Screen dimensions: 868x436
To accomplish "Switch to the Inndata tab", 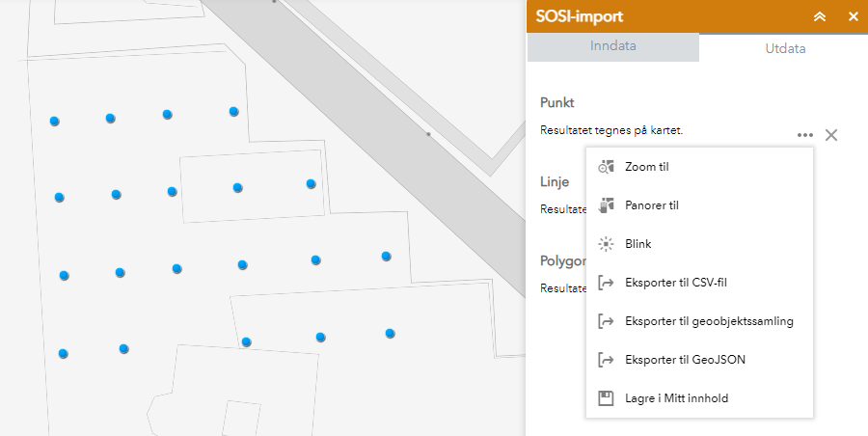I will pyautogui.click(x=612, y=46).
